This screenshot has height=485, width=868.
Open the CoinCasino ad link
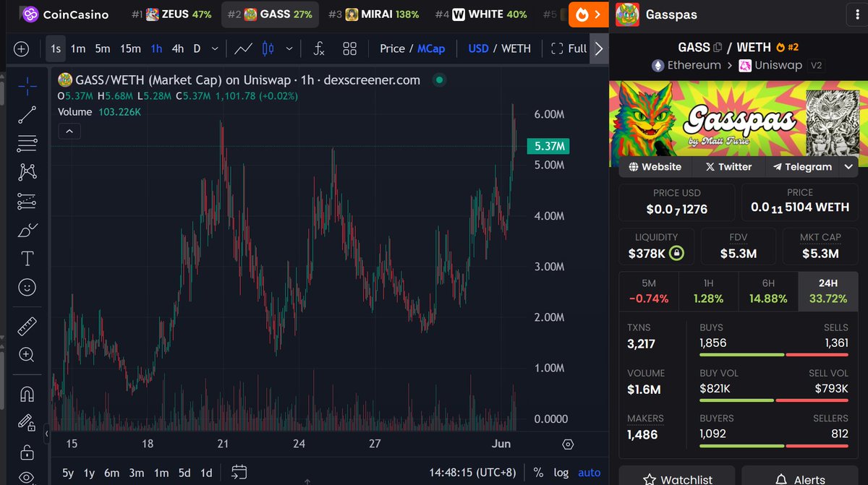pyautogui.click(x=64, y=14)
